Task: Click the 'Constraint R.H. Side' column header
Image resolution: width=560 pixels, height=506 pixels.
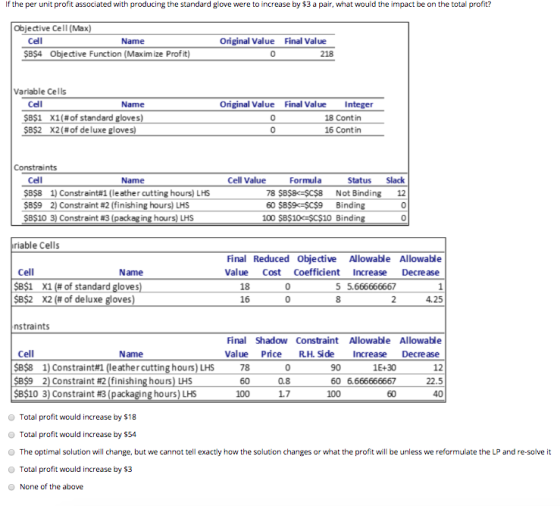Action: [317, 347]
